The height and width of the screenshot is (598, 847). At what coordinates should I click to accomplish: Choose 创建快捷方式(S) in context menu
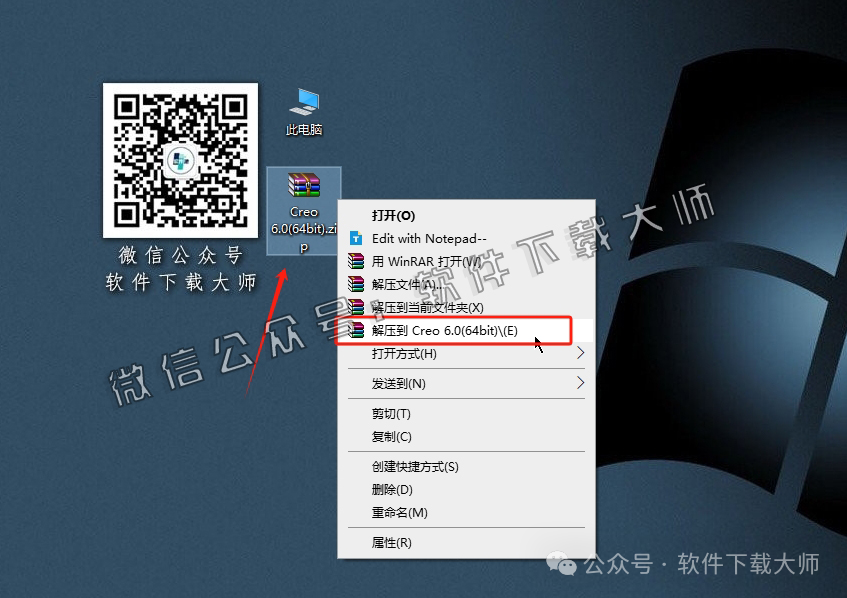tap(466, 467)
